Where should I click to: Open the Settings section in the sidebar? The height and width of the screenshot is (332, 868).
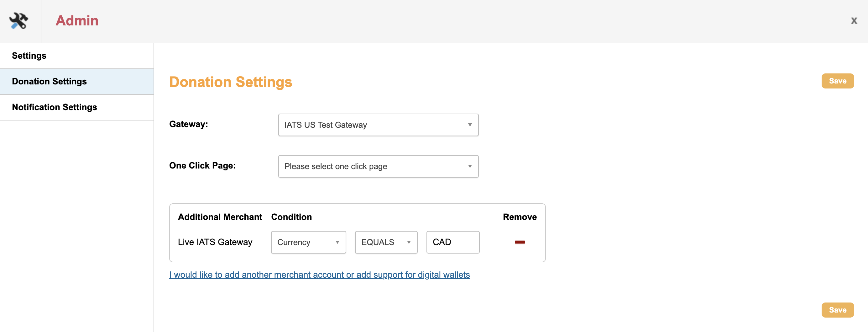(29, 56)
